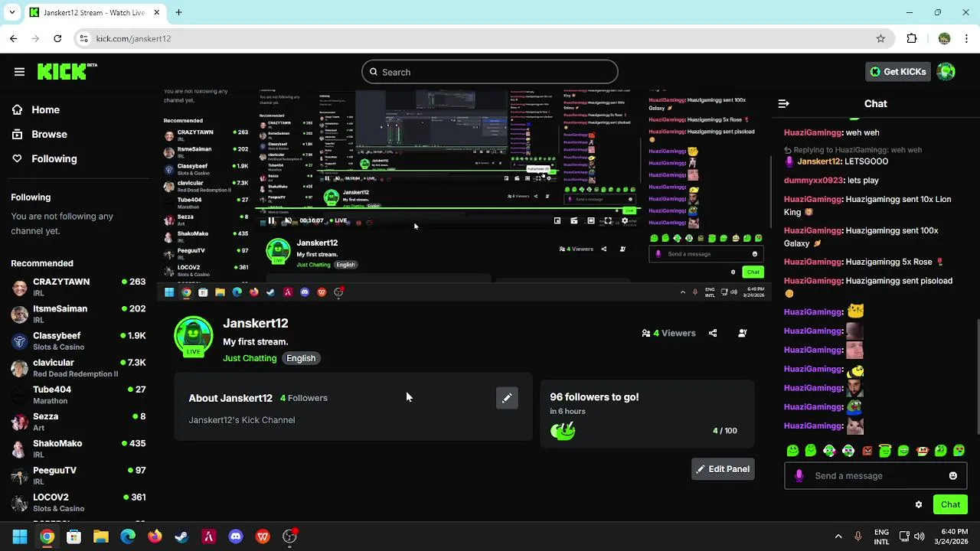
Task: Click dummyxx0923 username in chat
Action: click(813, 181)
